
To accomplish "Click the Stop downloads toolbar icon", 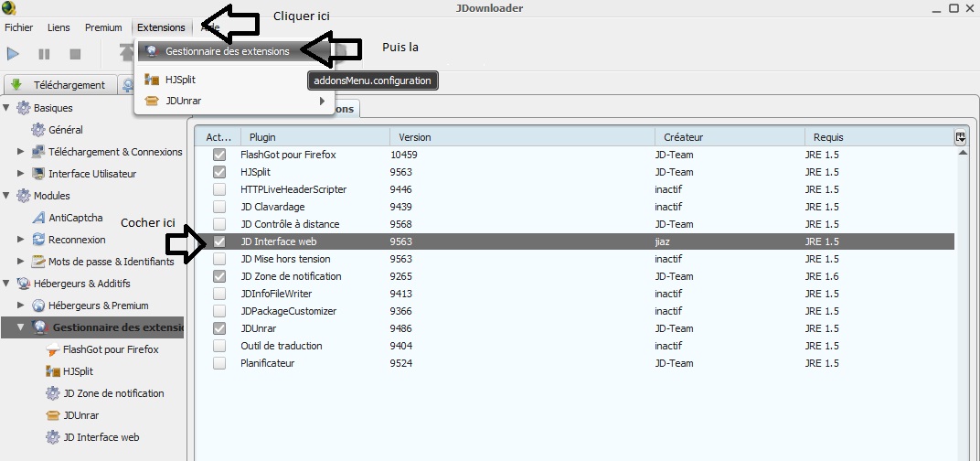I will (x=75, y=54).
